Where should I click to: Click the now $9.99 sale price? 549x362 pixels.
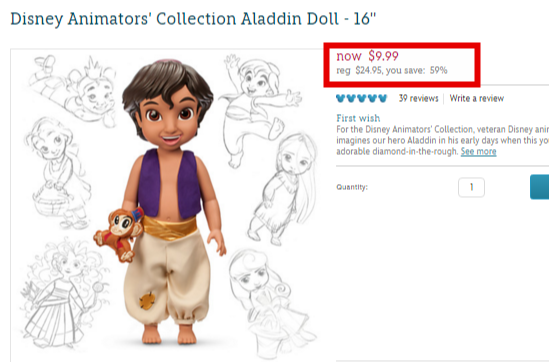[x=367, y=56]
